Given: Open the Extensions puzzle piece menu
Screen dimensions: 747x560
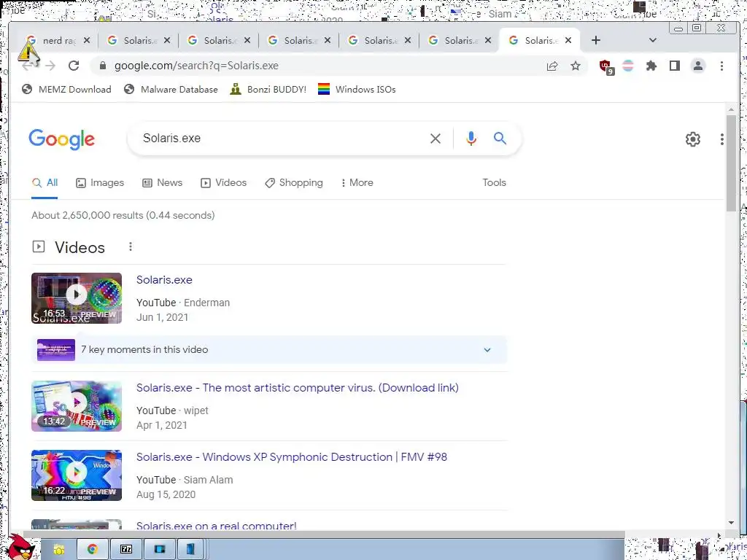Looking at the screenshot, I should [651, 66].
